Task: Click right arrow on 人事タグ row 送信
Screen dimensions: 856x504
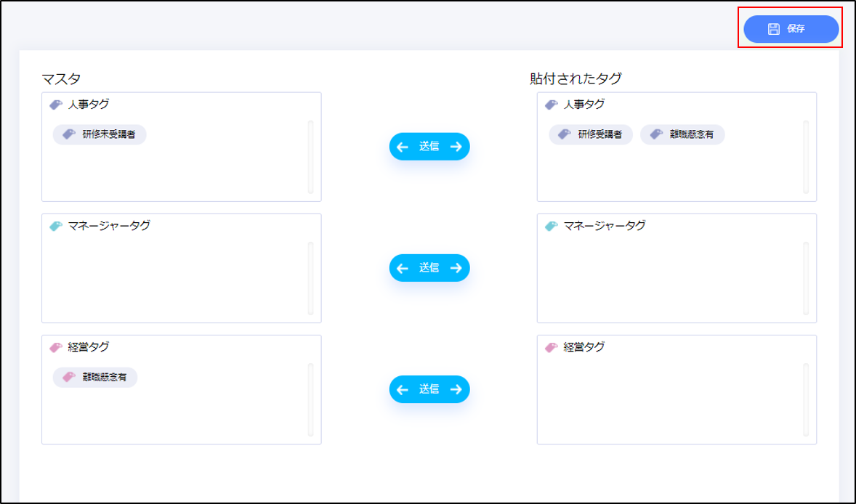Action: click(456, 147)
